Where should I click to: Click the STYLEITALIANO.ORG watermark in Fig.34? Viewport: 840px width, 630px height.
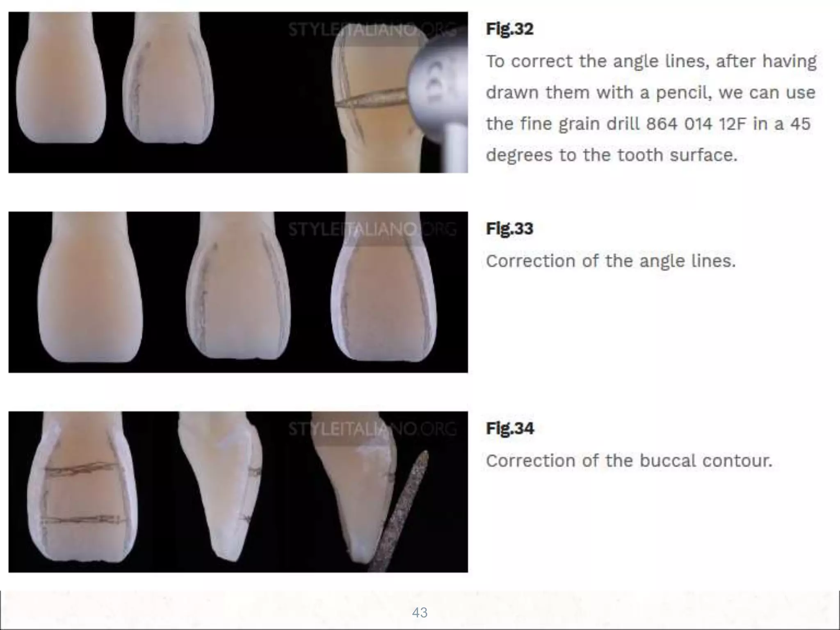[x=372, y=429]
